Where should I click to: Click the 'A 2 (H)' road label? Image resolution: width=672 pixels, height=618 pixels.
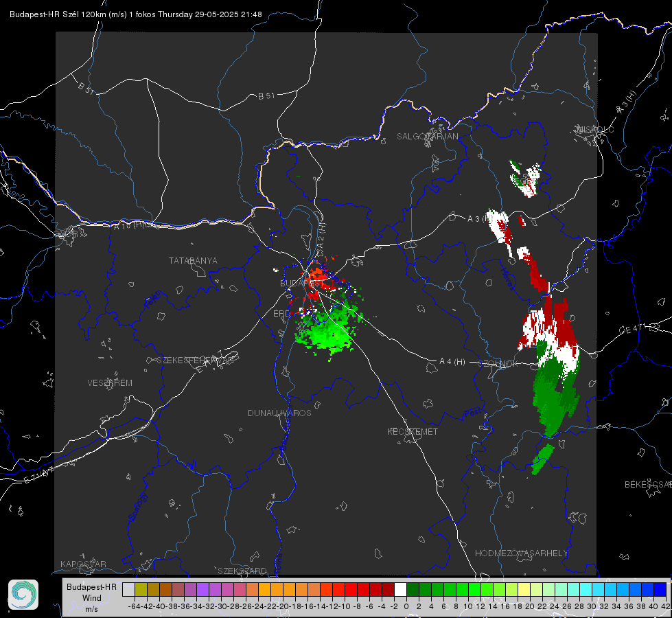[321, 235]
